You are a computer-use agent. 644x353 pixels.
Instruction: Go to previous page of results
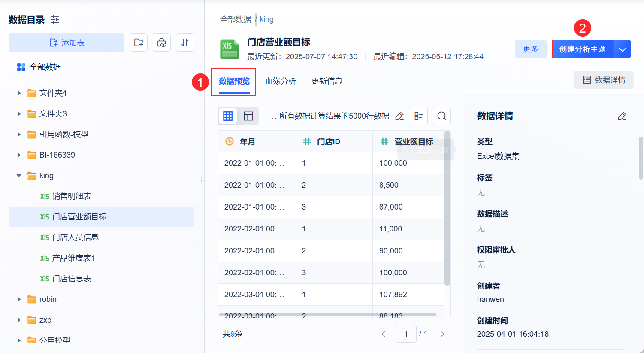pos(384,334)
